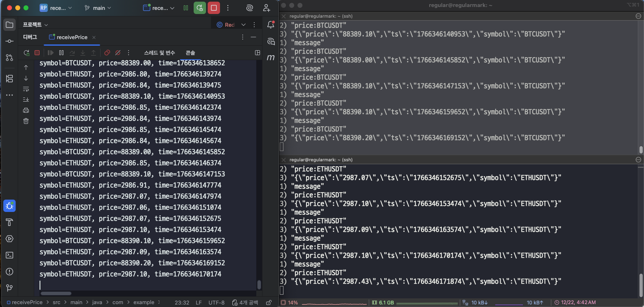The image size is (644, 307).
Task: Open the AI Assistant chat icon
Action: 271,41
